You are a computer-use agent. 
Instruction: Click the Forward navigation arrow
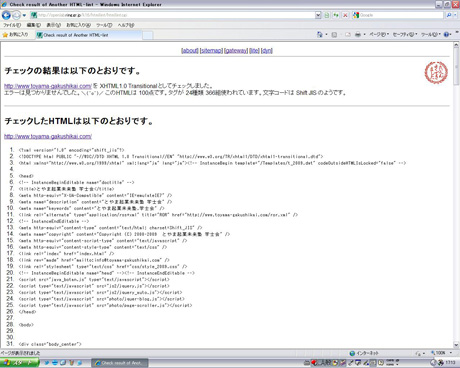coord(16,15)
